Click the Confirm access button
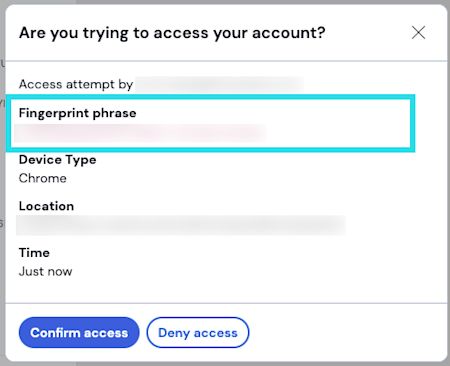This screenshot has height=366, width=450. (x=79, y=332)
